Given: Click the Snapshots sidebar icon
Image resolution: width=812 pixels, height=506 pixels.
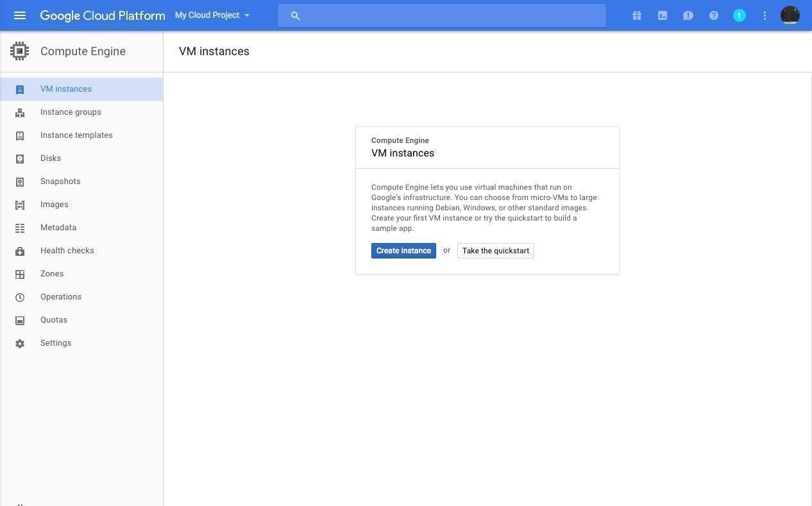Looking at the screenshot, I should click(x=20, y=182).
